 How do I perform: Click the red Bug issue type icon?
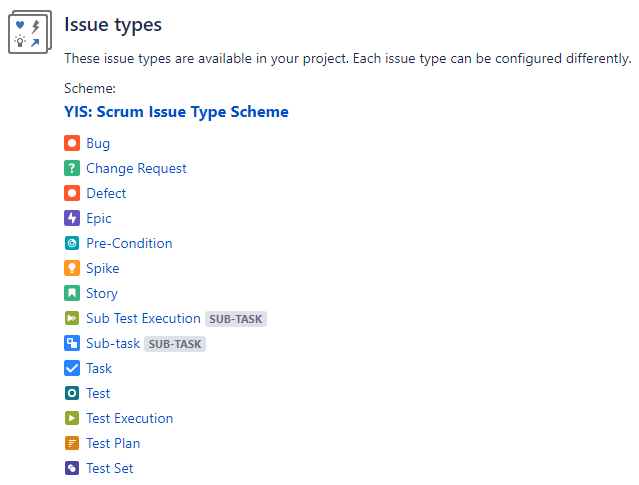(x=72, y=143)
